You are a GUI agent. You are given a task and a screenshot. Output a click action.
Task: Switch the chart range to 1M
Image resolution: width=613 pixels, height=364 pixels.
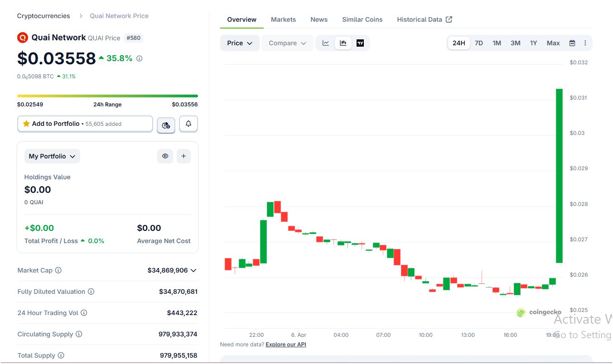point(497,43)
